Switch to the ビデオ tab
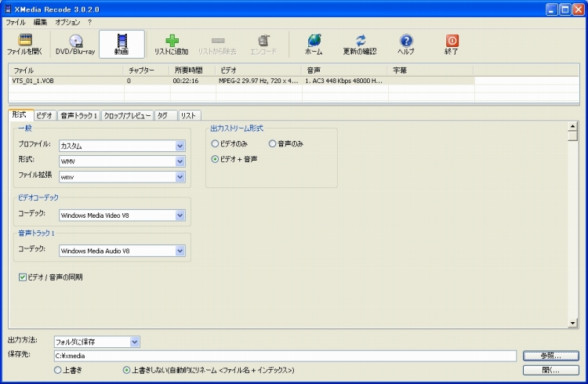Viewport: 588px width, 384px height. point(44,115)
